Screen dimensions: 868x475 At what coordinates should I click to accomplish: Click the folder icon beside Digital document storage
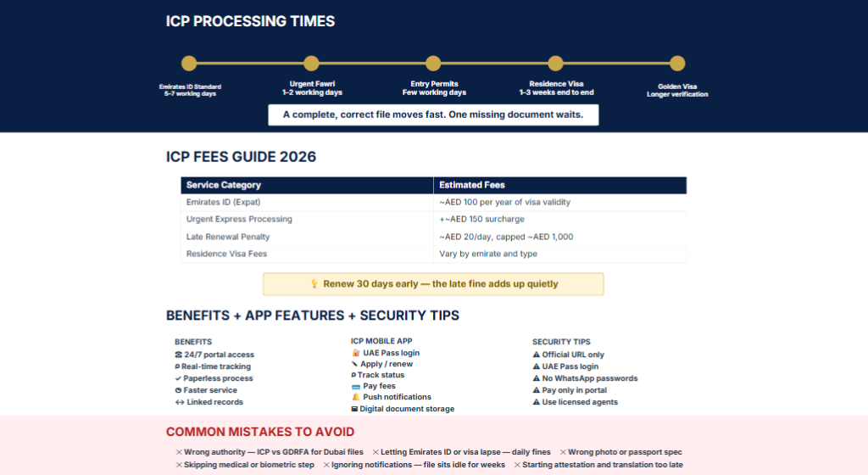354,409
